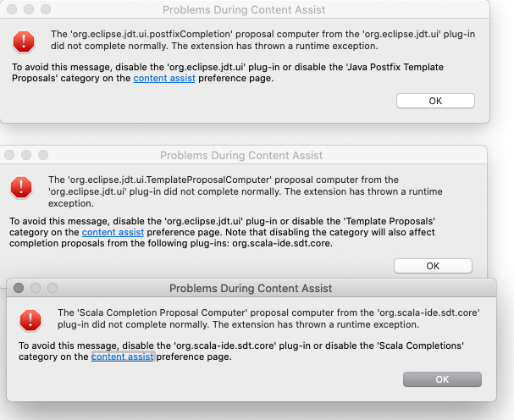514x420 pixels.
Task: Focus the postfixCompletion dialog by its title bar
Action: (244, 10)
